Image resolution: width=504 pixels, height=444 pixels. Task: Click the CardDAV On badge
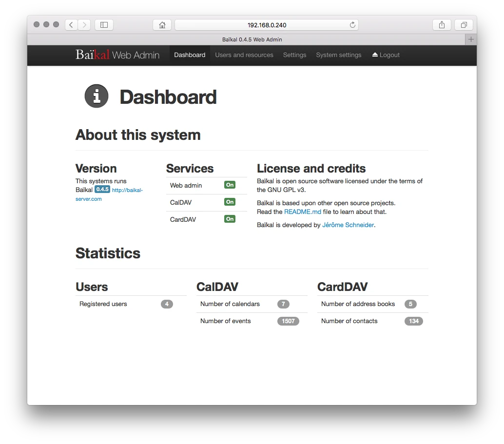[230, 219]
